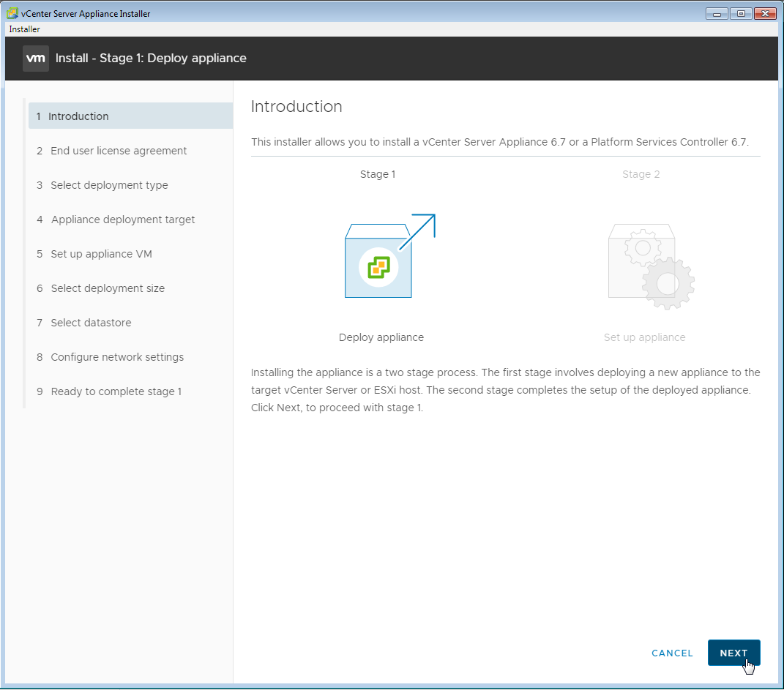Click the Stage 2 label
784x690 pixels.
[x=641, y=174]
